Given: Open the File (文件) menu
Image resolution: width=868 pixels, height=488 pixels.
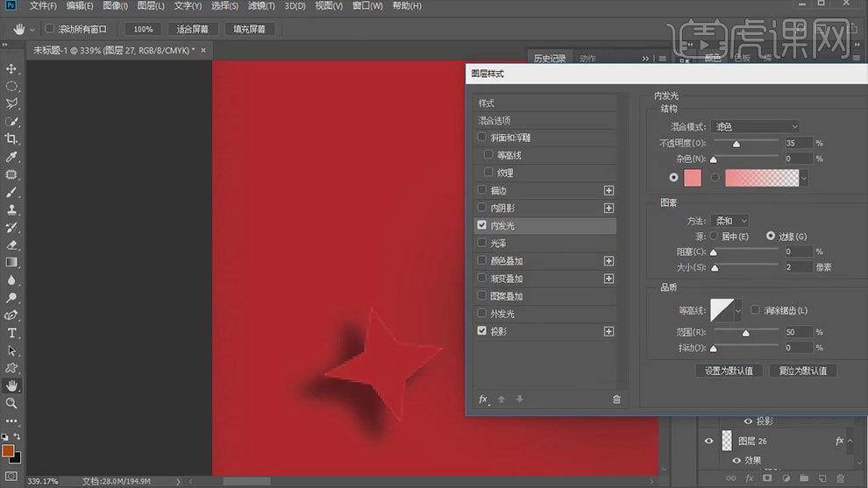Looking at the screenshot, I should pyautogui.click(x=43, y=5).
